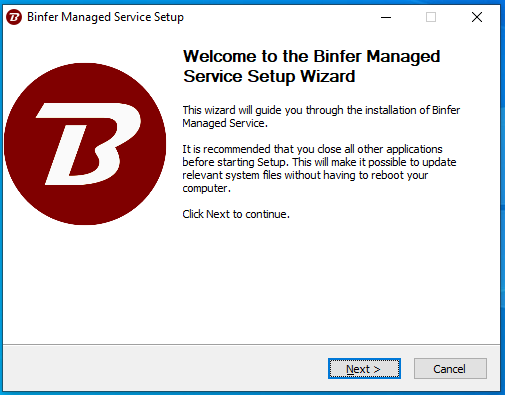This screenshot has height=395, width=505.
Task: Click the Next button to continue setup
Action: point(364,369)
